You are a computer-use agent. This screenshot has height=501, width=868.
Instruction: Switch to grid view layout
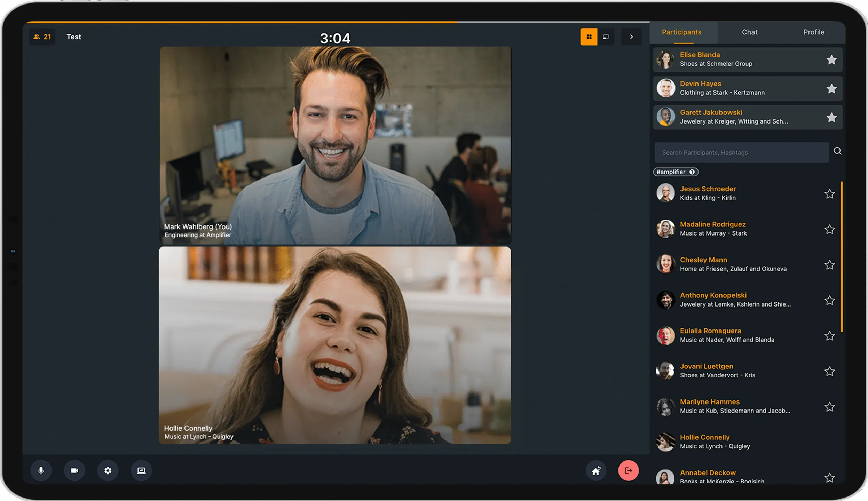(589, 37)
